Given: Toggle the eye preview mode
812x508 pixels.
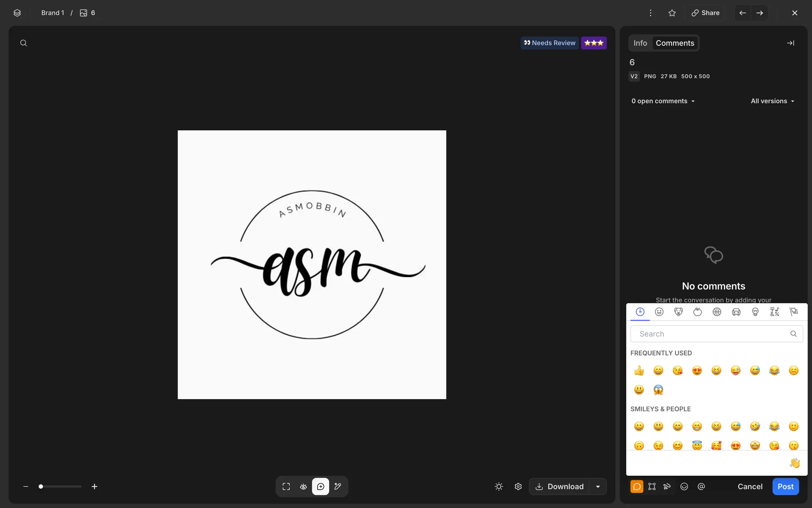Looking at the screenshot, I should (303, 486).
